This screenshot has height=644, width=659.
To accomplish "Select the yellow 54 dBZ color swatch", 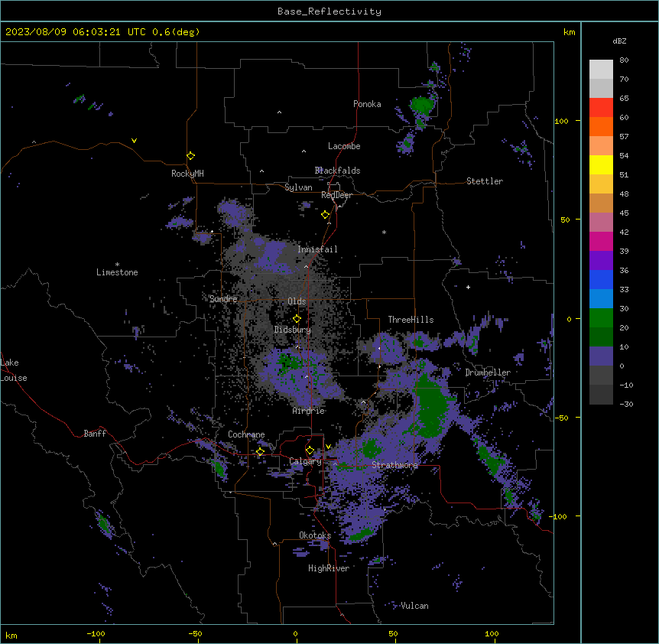I will click(601, 164).
